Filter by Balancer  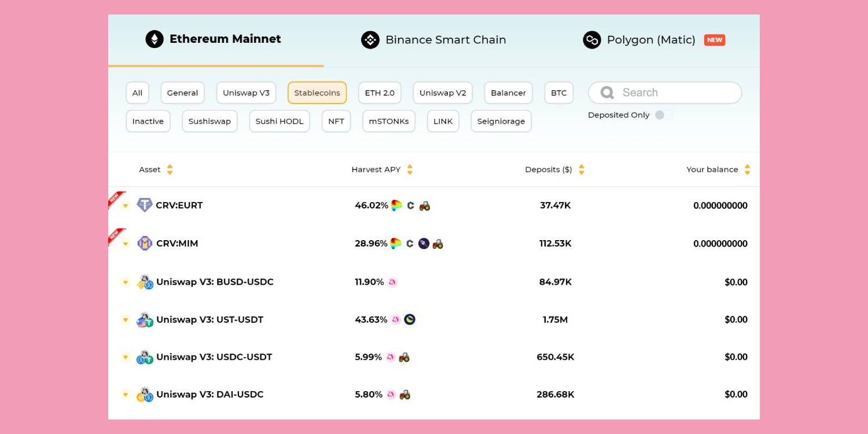[x=508, y=93]
